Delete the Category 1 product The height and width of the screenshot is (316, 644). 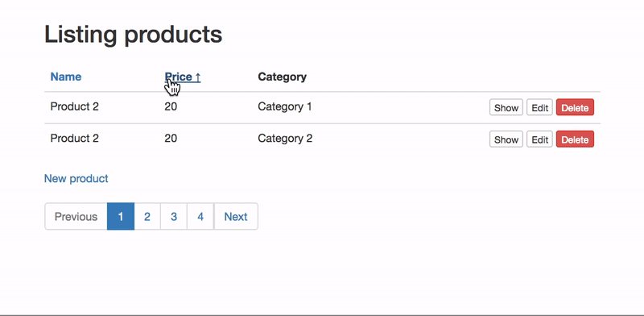(575, 107)
